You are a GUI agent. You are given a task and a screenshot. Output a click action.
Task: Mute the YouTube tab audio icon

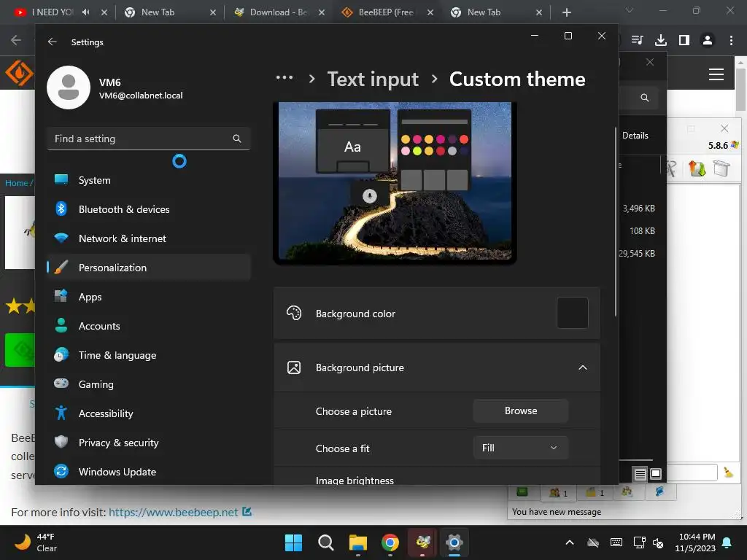coord(86,12)
